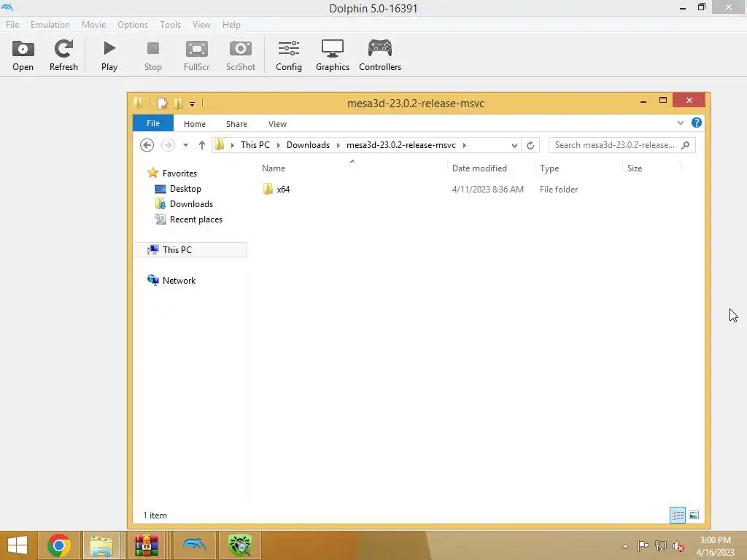747x560 pixels.
Task: Switch to Dolphin taskbar icon
Action: pyautogui.click(x=194, y=545)
